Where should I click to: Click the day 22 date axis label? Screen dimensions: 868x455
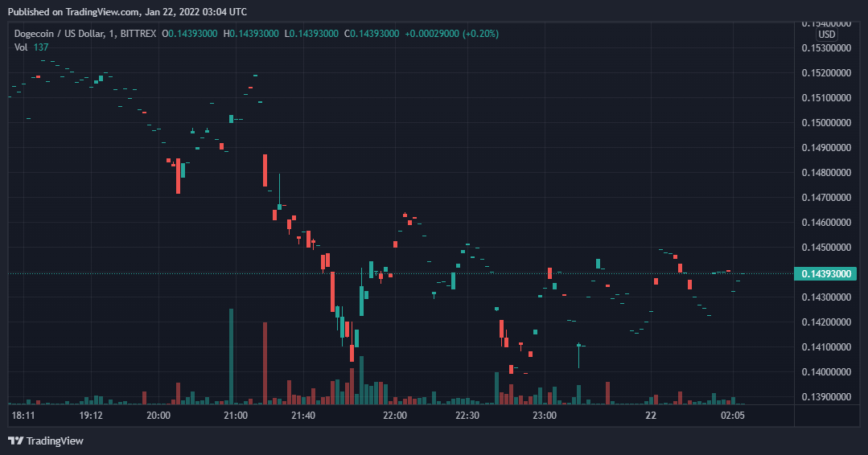[651, 416]
